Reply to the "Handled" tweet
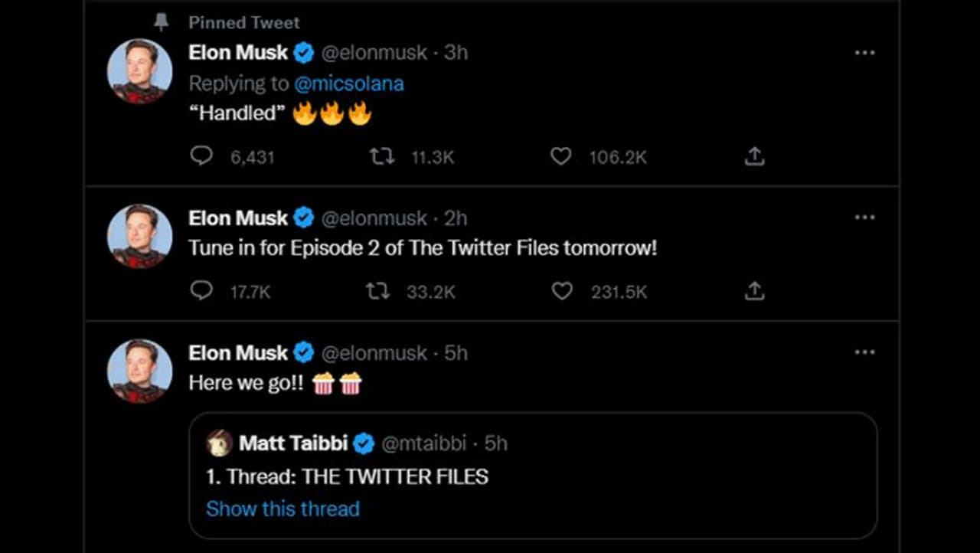Image resolution: width=980 pixels, height=553 pixels. tap(201, 156)
